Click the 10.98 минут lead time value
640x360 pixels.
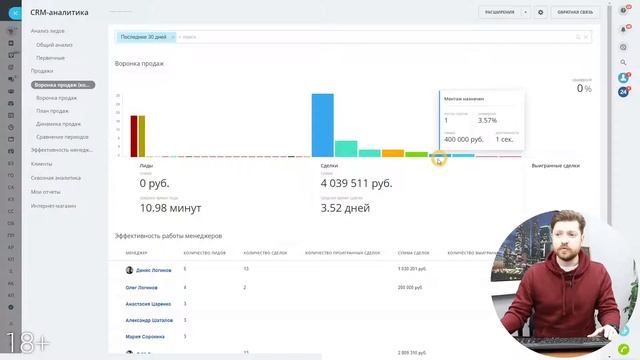tap(171, 208)
